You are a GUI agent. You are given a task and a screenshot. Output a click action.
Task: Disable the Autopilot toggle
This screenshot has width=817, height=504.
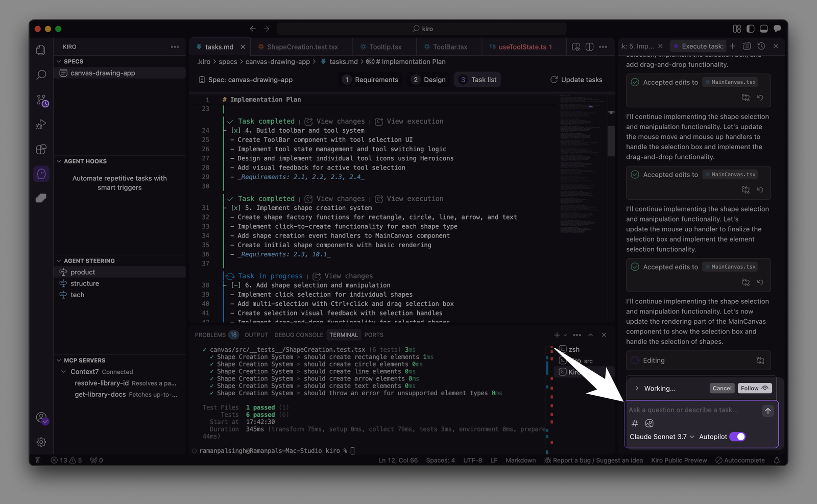[x=737, y=437]
